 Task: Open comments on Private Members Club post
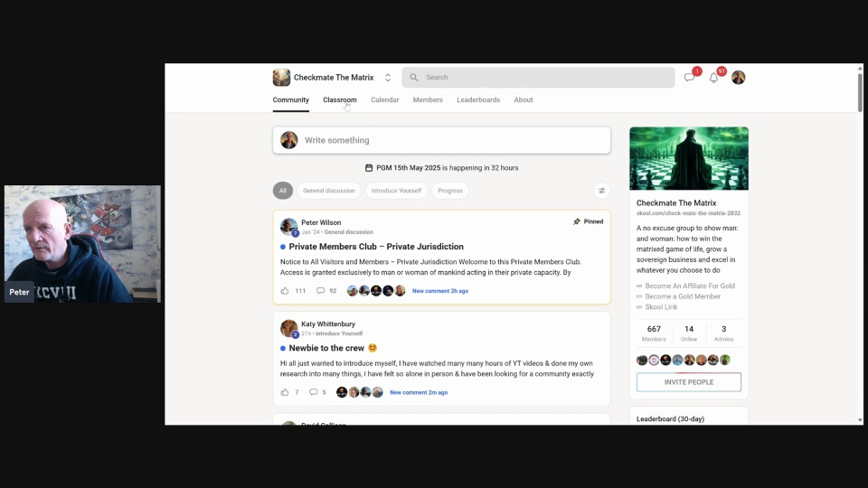(x=320, y=290)
